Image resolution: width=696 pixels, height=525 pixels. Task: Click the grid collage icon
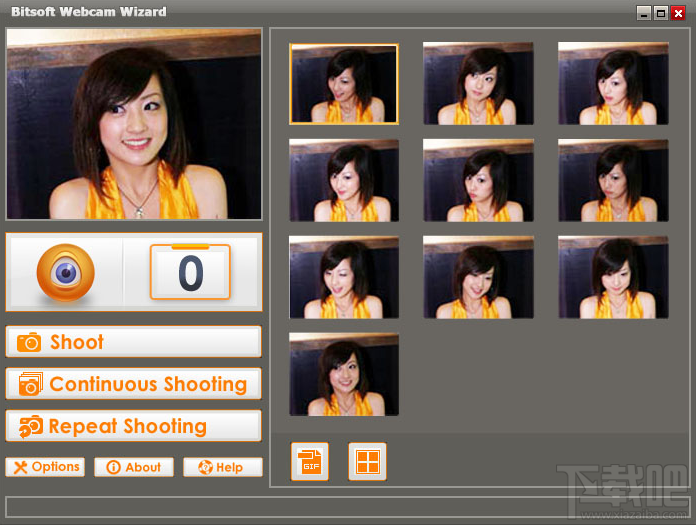tap(368, 462)
